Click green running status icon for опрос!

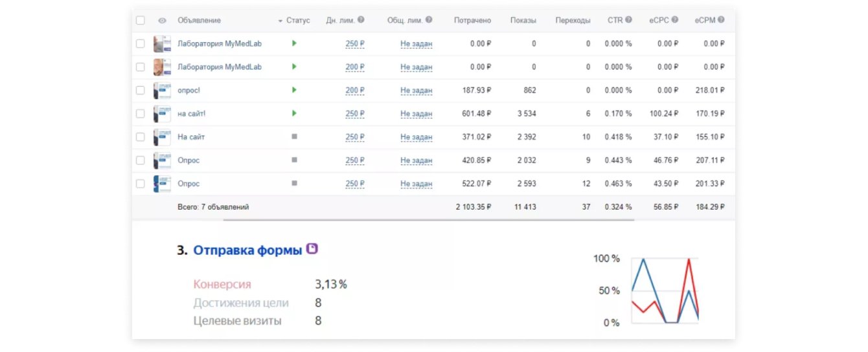click(294, 90)
